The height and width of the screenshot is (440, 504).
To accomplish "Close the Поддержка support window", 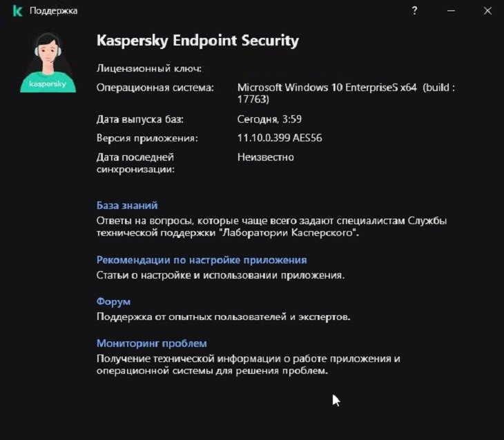I will (x=487, y=11).
